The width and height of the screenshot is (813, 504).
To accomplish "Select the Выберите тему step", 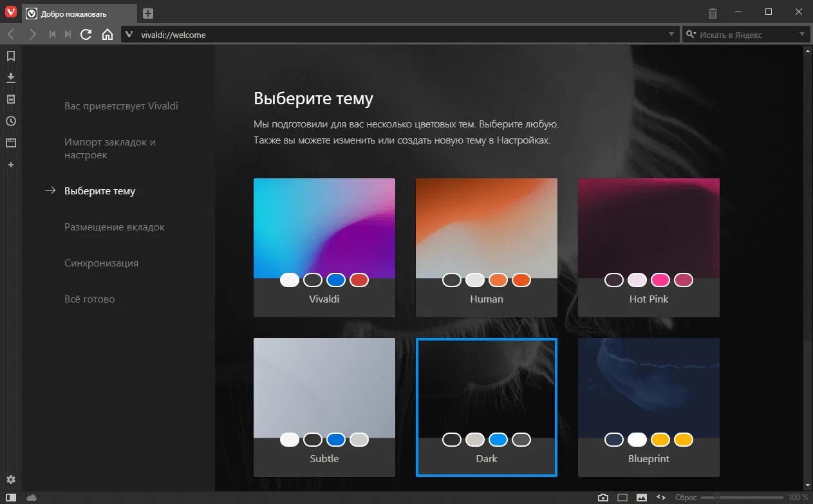I will 100,191.
